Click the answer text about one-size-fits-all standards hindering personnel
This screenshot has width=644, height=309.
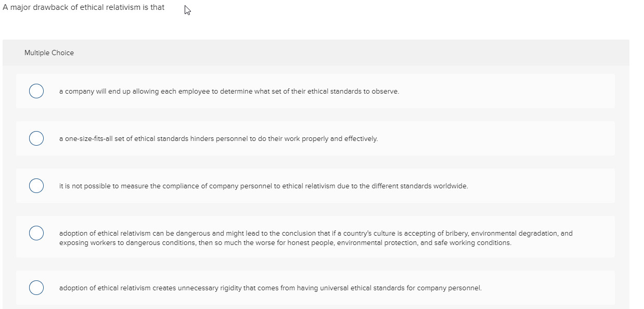tap(219, 139)
